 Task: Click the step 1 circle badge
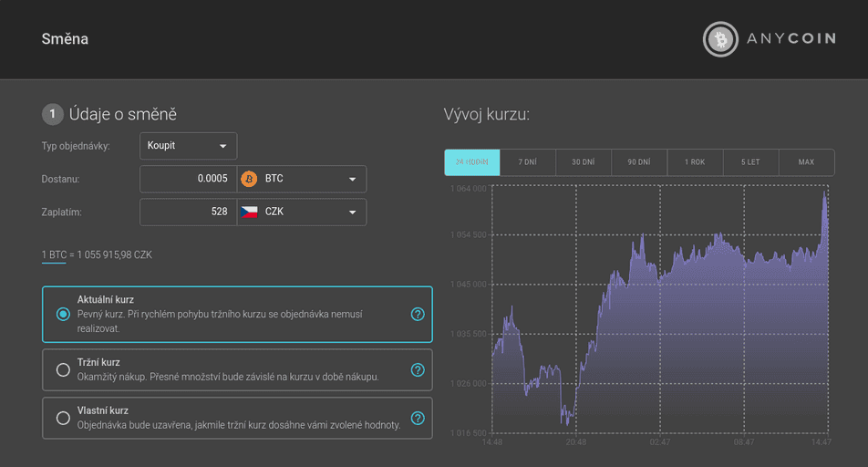[x=53, y=114]
